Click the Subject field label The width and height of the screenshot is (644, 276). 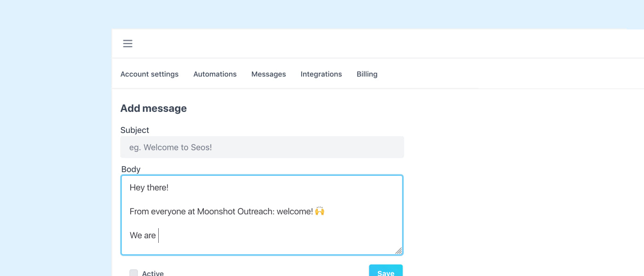135,130
